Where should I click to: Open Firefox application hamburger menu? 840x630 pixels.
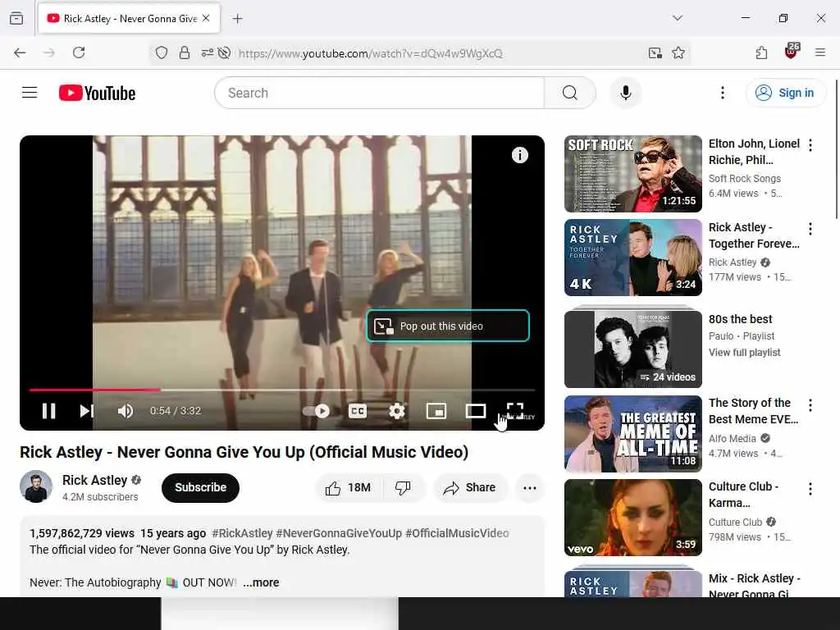pos(819,52)
